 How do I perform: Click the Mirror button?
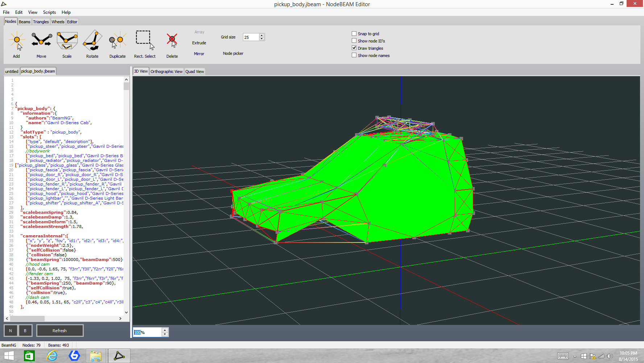pos(199,54)
